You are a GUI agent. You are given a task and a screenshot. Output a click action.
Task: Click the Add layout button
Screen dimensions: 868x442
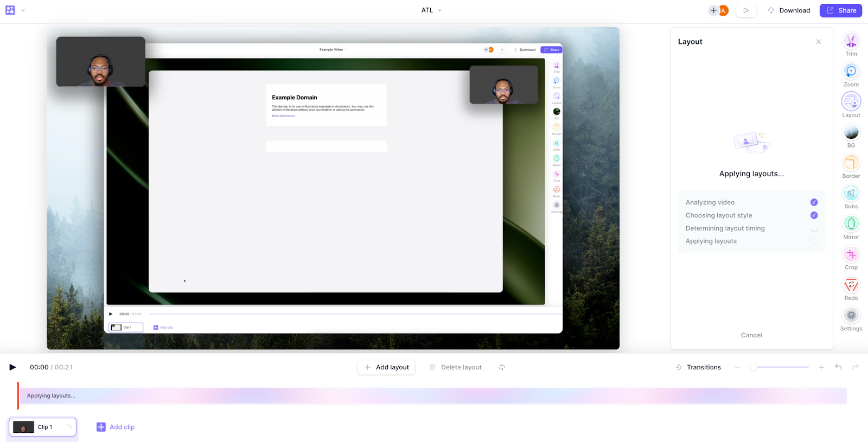click(x=386, y=367)
